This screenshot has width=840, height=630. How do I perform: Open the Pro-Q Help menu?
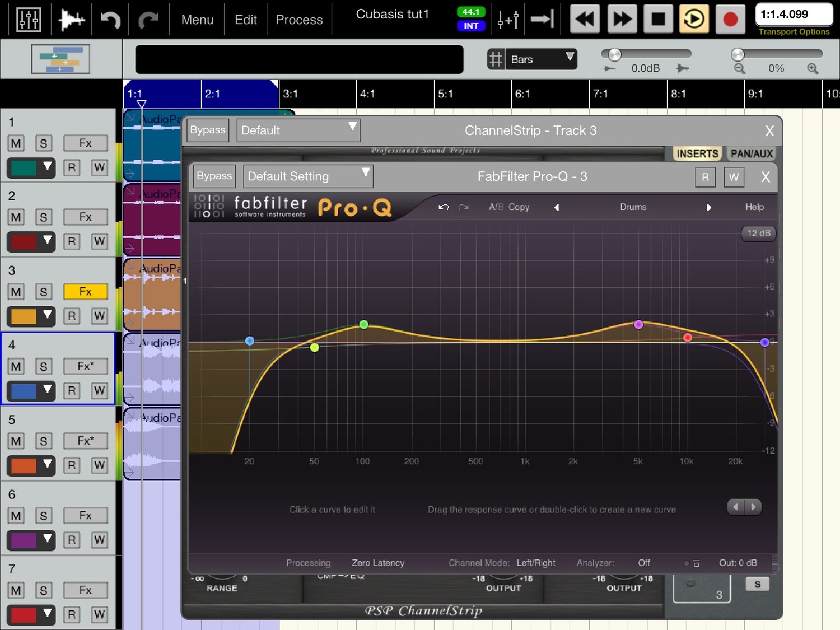coord(754,207)
